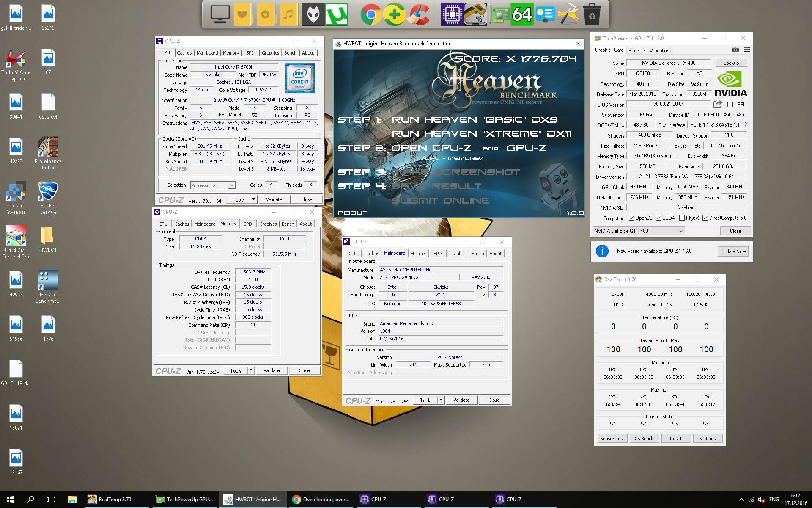Click Validate in CPU-Z Mainboard window
Screen dimensions: 812x508
coord(461,400)
